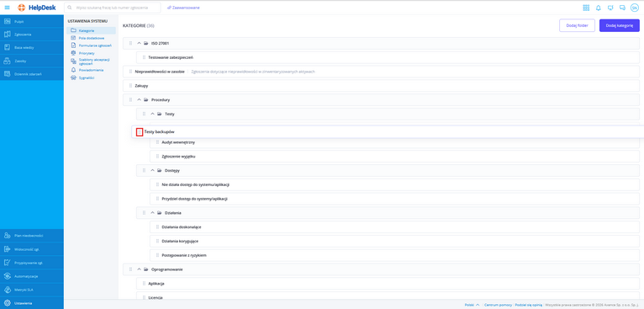
Task: Collapse the Dostępy subfolder
Action: click(x=152, y=170)
